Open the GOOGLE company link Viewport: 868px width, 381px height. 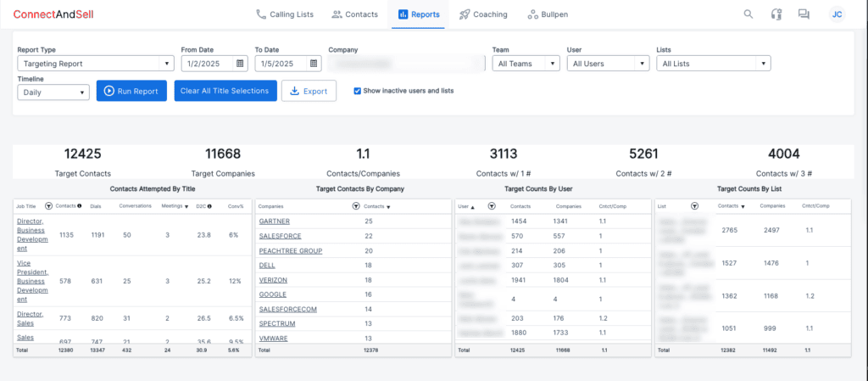[272, 294]
